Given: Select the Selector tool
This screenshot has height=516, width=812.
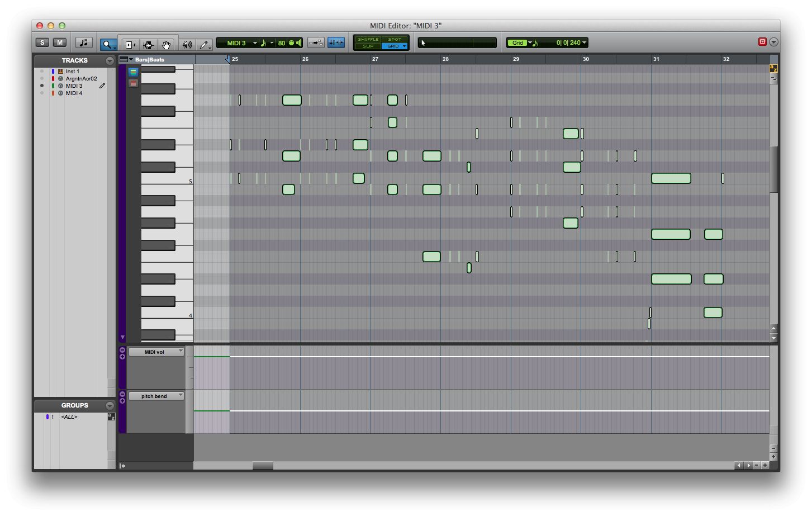Looking at the screenshot, I should point(148,44).
